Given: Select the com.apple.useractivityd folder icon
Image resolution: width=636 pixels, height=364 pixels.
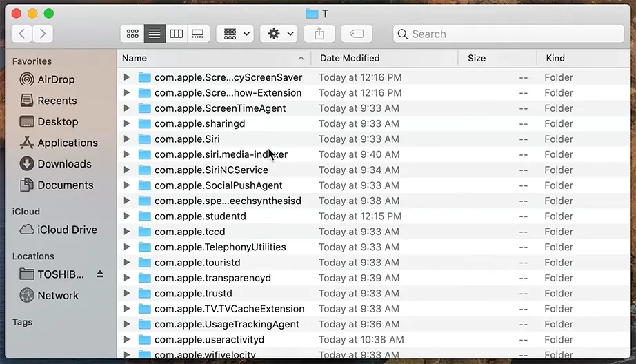Looking at the screenshot, I should pos(144,339).
